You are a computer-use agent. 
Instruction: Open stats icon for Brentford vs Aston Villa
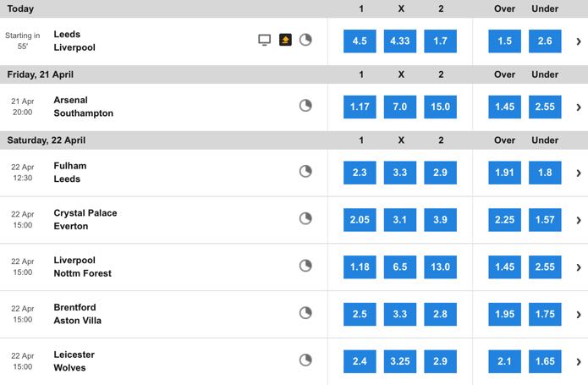tap(305, 313)
